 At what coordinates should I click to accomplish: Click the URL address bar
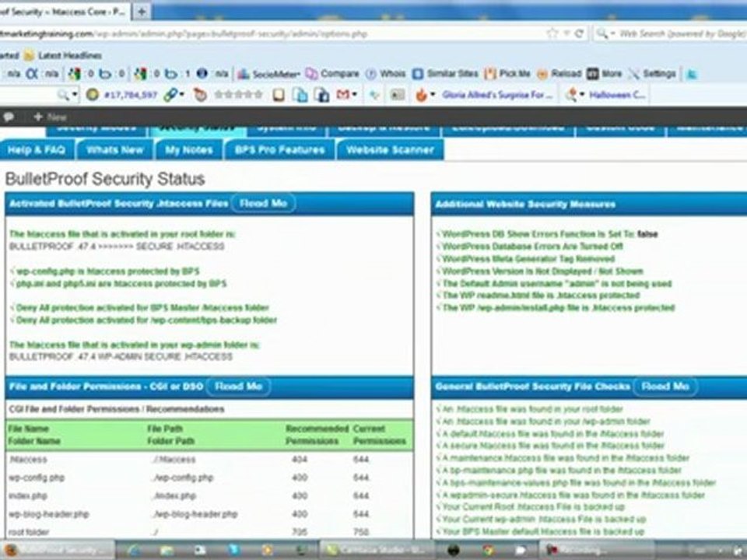(x=272, y=33)
